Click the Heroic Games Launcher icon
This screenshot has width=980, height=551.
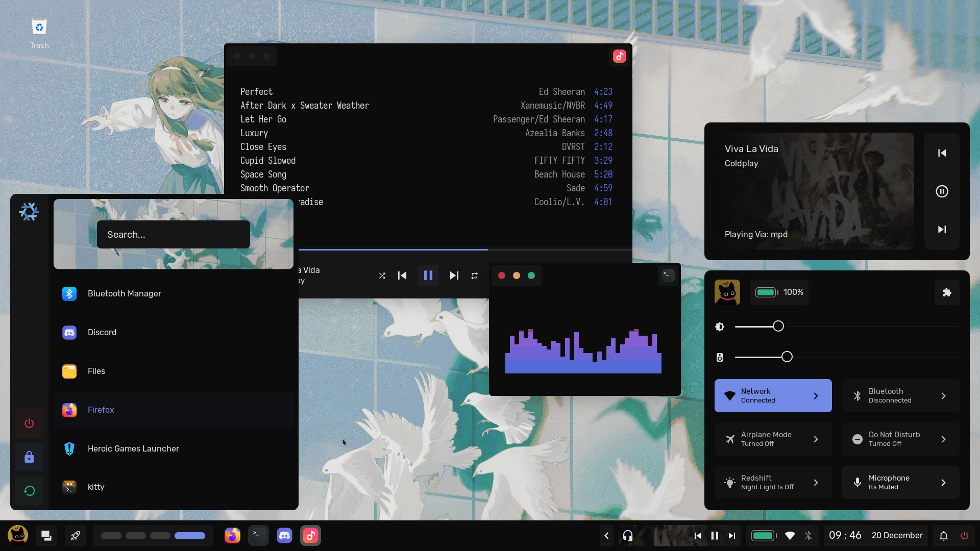[69, 449]
